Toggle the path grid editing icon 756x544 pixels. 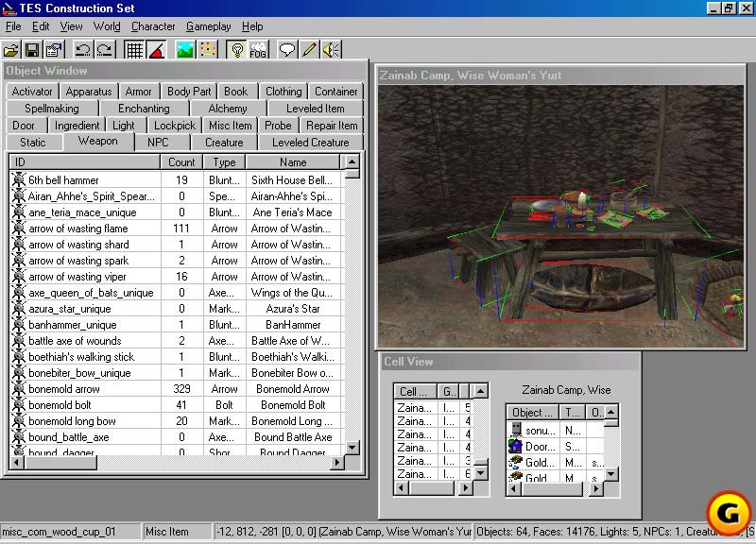click(208, 50)
